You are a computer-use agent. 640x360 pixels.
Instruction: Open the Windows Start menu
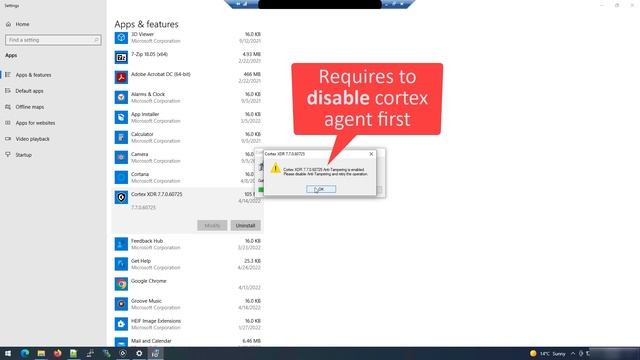(x=8, y=353)
